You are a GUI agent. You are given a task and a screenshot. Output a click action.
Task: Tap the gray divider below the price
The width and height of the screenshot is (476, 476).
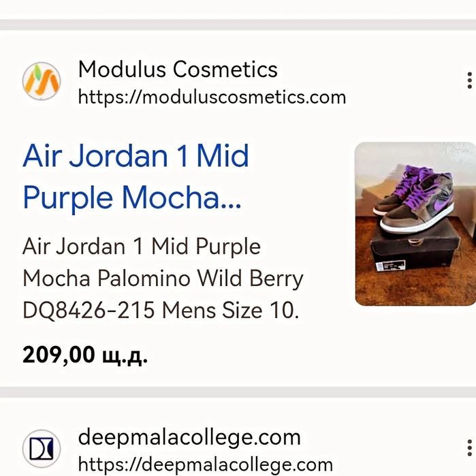click(x=238, y=392)
